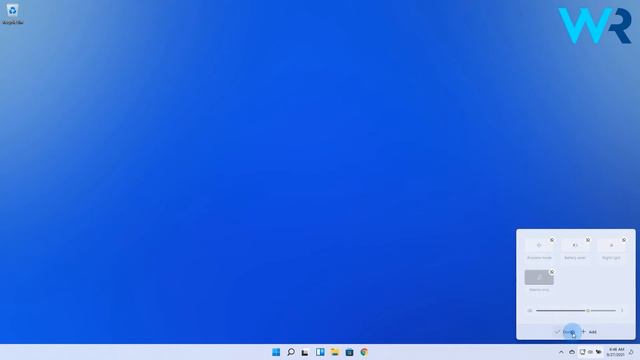The height and width of the screenshot is (360, 640).
Task: Toggle the Night light tile
Action: pyautogui.click(x=611, y=245)
